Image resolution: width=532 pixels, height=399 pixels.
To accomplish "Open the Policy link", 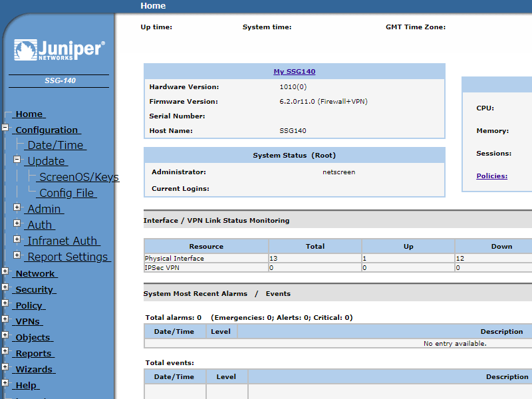I will 29,305.
